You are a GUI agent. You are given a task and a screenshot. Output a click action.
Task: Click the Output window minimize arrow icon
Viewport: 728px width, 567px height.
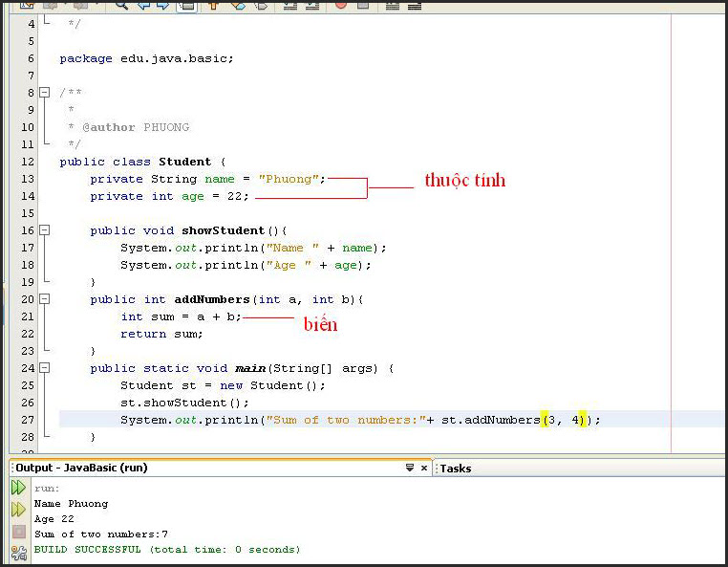coord(410,468)
